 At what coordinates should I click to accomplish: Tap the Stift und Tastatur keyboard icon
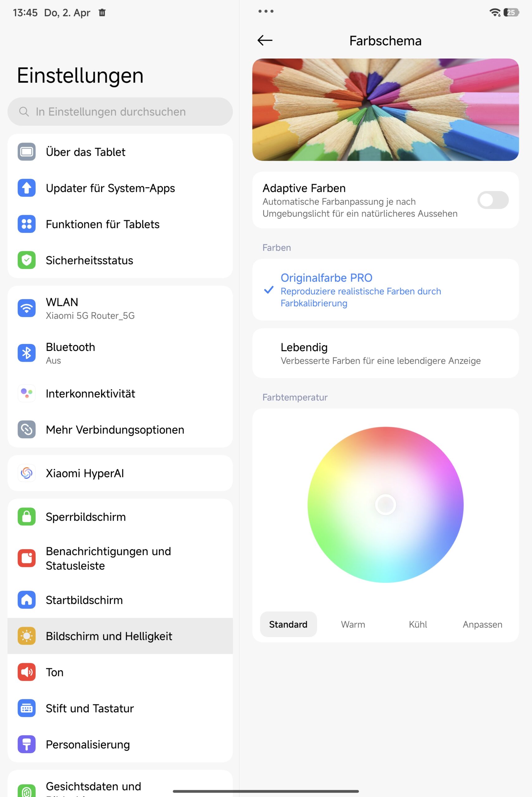pos(26,708)
